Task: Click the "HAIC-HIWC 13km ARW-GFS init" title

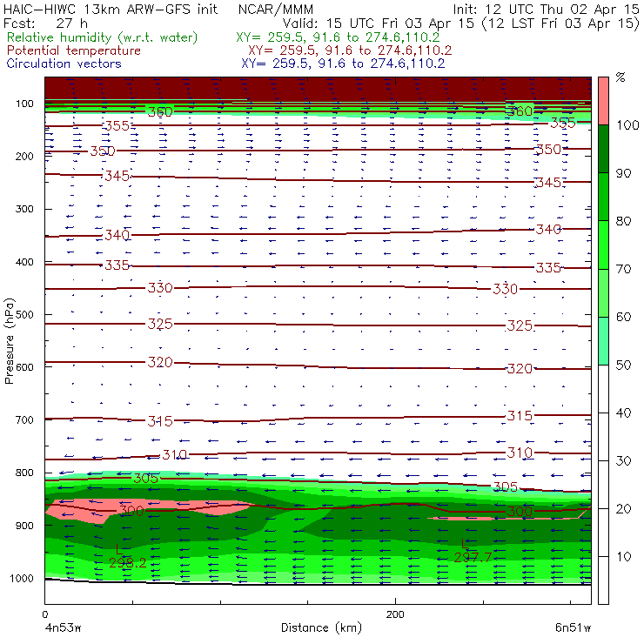Action: pos(111,9)
